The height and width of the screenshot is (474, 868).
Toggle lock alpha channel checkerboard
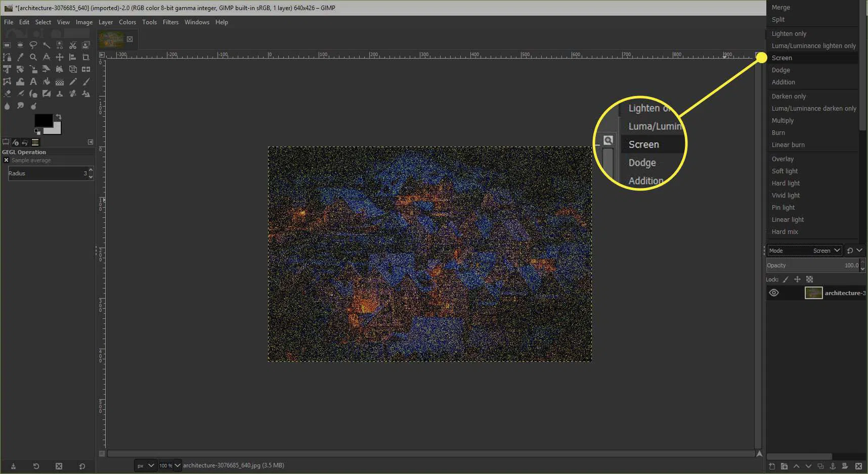pyautogui.click(x=809, y=279)
